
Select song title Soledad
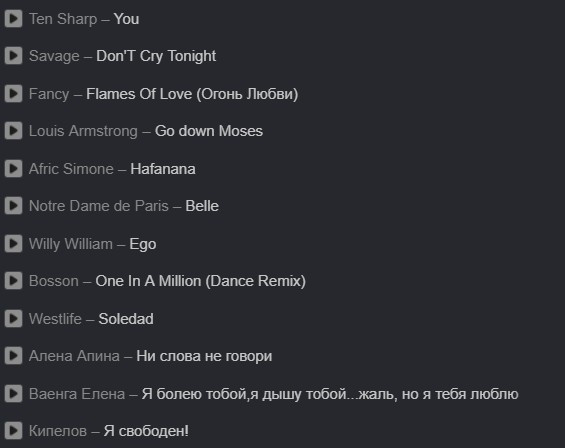pos(126,319)
